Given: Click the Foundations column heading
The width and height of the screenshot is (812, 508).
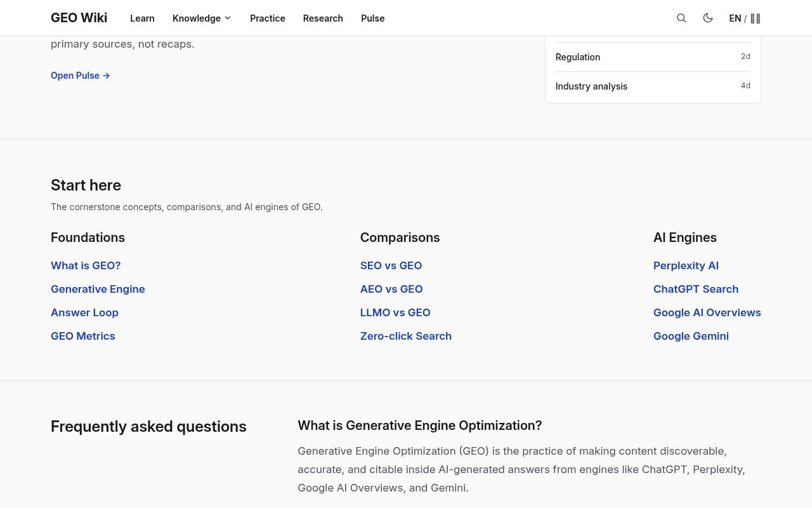Looking at the screenshot, I should click(88, 237).
